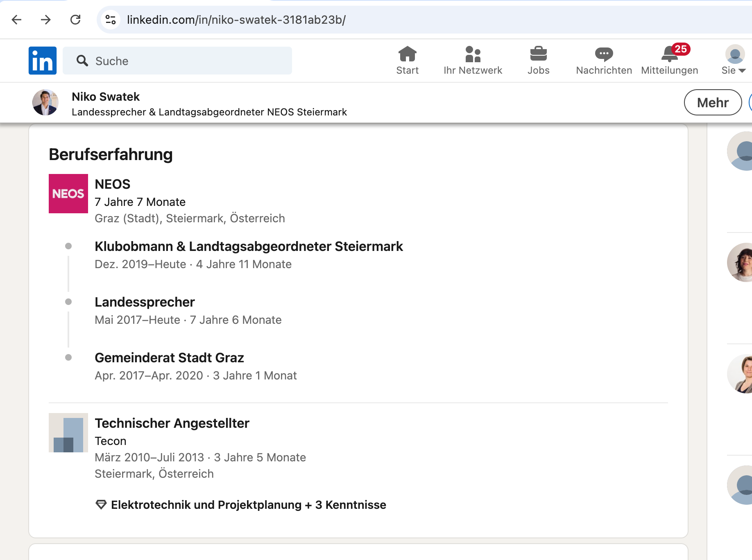752x560 pixels.
Task: Go forward with the browser forward arrow
Action: pos(46,20)
